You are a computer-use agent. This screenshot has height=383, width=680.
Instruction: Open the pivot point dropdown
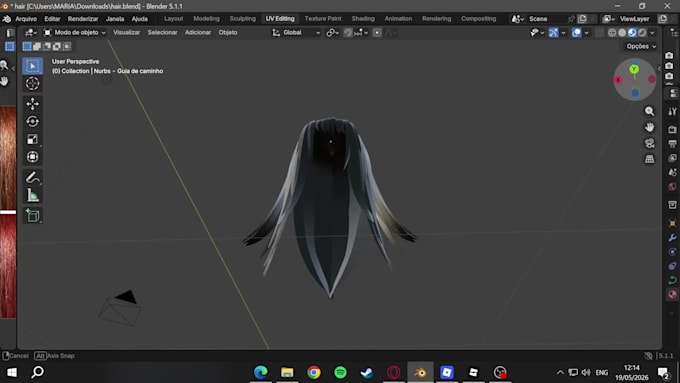tap(333, 33)
